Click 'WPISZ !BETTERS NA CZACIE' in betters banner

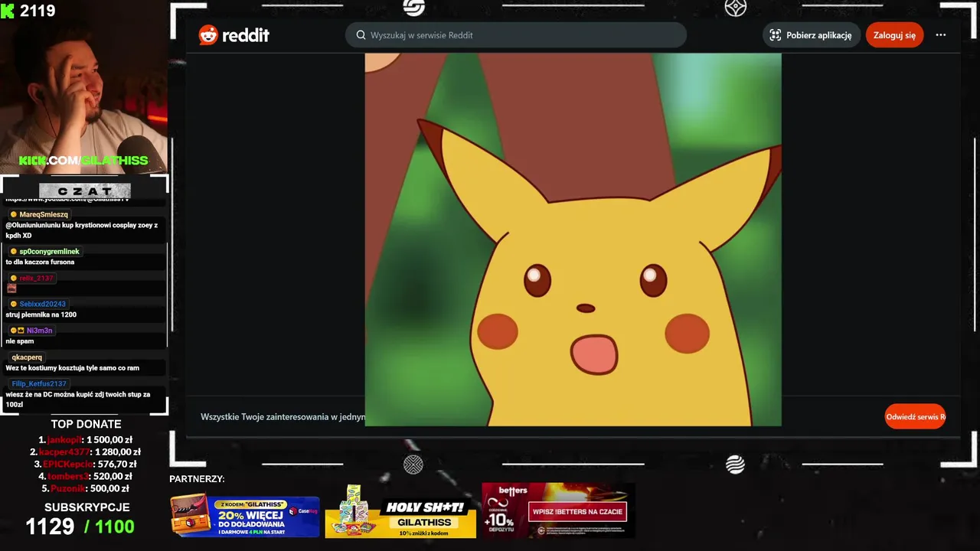click(x=578, y=512)
